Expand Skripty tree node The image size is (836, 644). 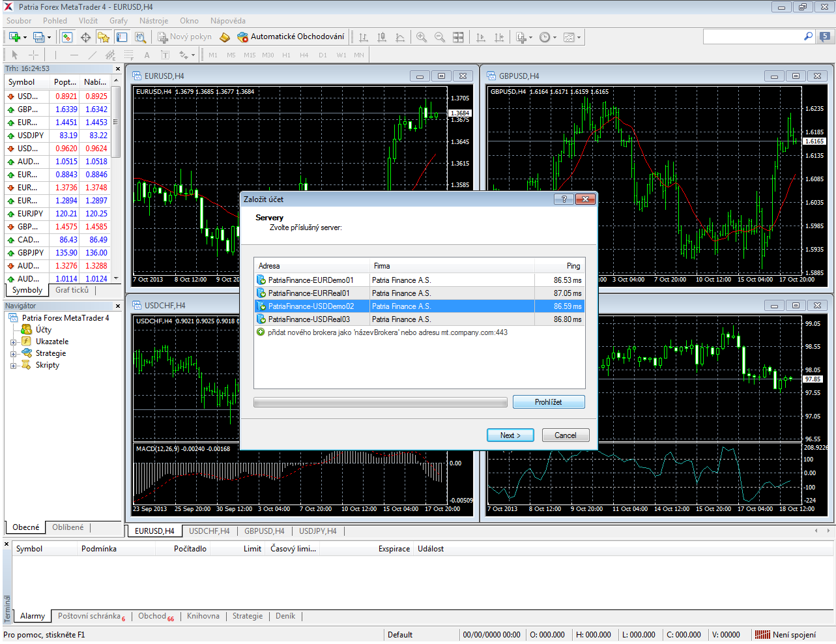[13, 366]
